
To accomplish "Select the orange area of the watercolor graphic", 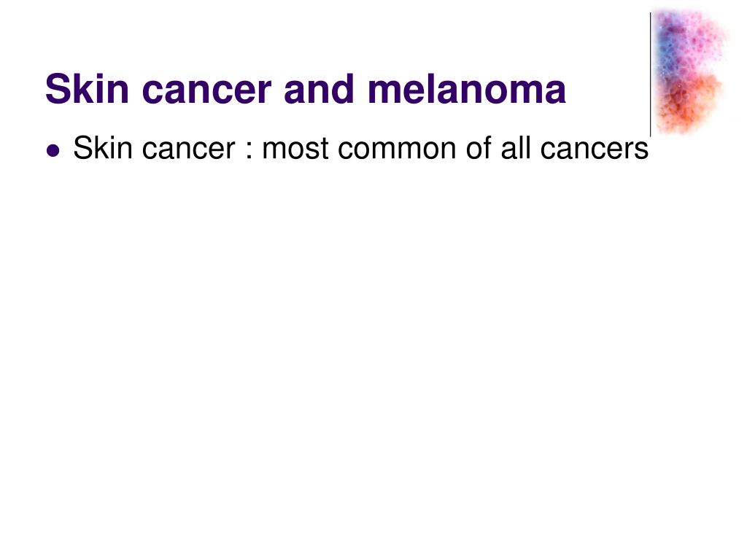I will tap(691, 102).
